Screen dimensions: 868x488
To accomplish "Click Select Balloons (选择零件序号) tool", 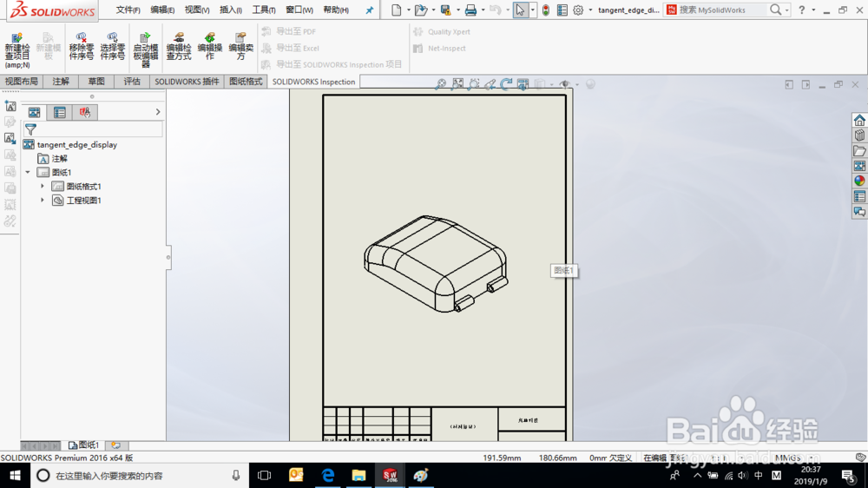I will pyautogui.click(x=112, y=46).
